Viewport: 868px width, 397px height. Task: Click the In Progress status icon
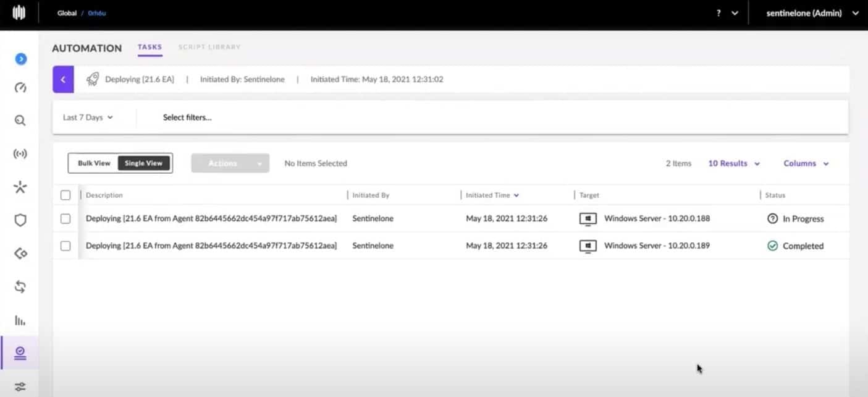[x=772, y=218]
